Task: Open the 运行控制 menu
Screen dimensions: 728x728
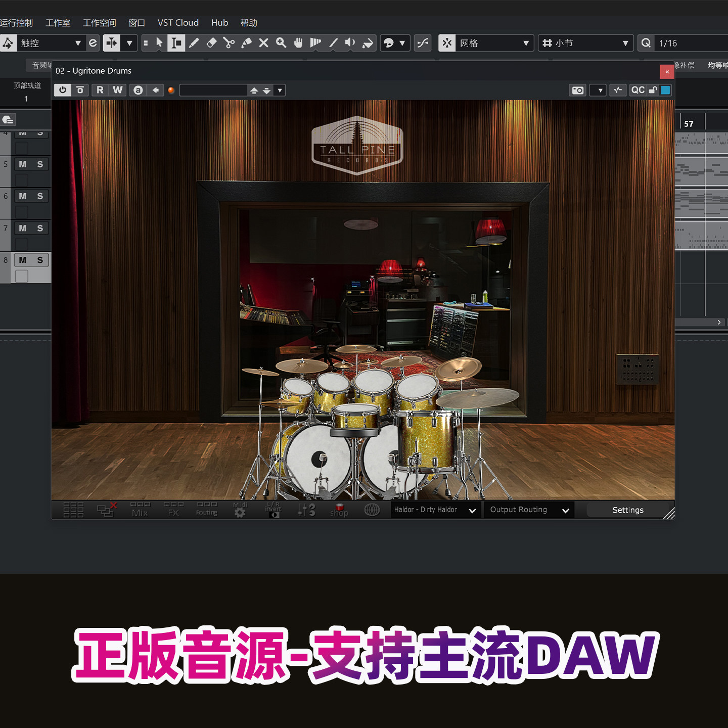Action: coord(16,23)
